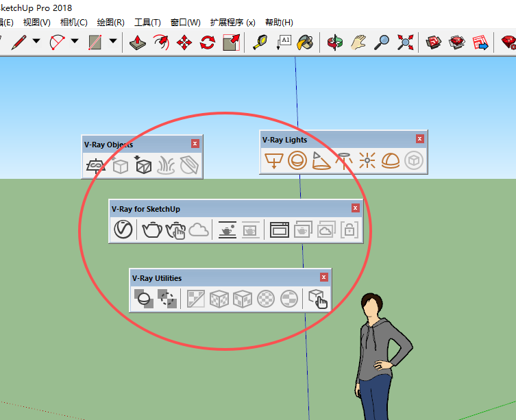This screenshot has width=516, height=420.
Task: Select the Rectangle shape tool
Action: 95,42
